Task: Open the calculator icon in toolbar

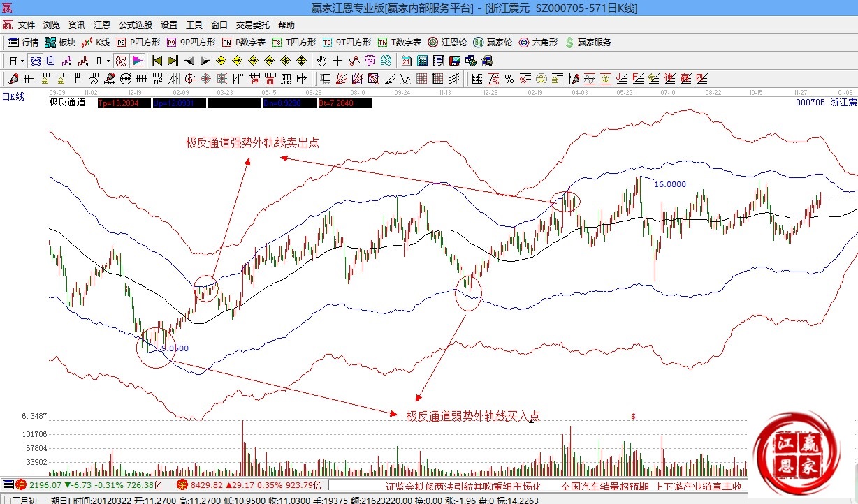Action: click(x=422, y=61)
